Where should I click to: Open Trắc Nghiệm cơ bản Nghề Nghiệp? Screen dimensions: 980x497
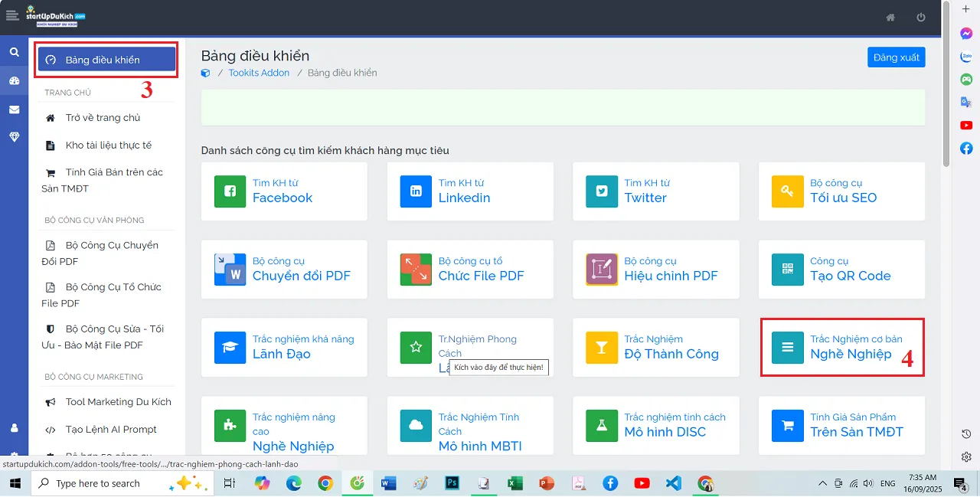(x=841, y=348)
